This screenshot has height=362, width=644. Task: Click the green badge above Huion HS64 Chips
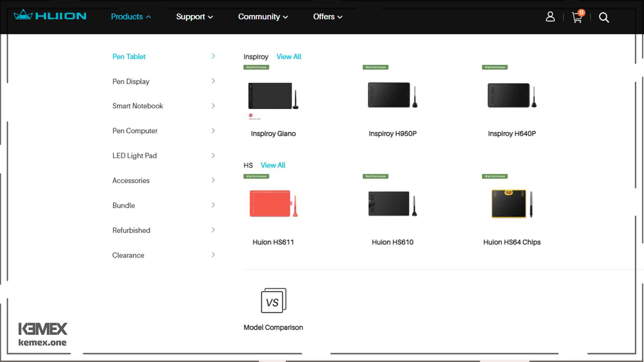tap(495, 176)
